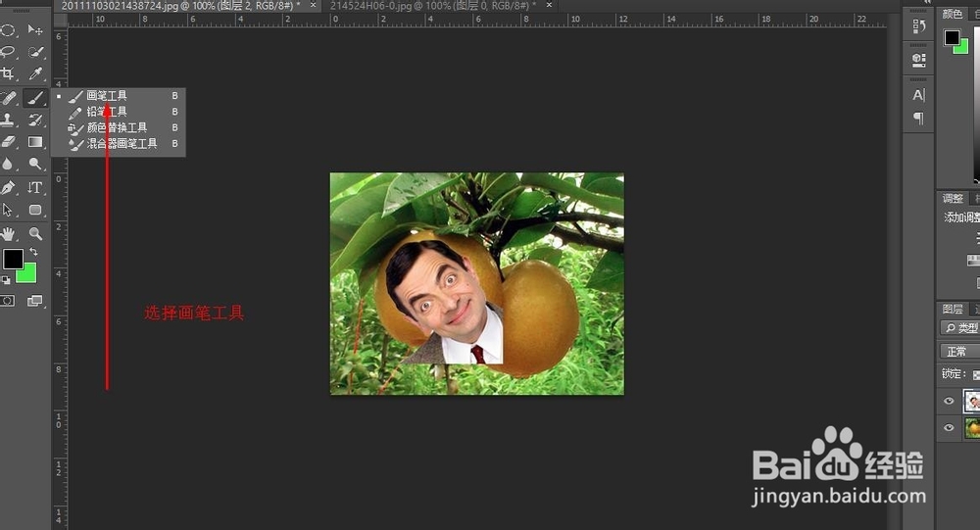Select the Crop tool
This screenshot has height=530, width=980.
pos(8,73)
